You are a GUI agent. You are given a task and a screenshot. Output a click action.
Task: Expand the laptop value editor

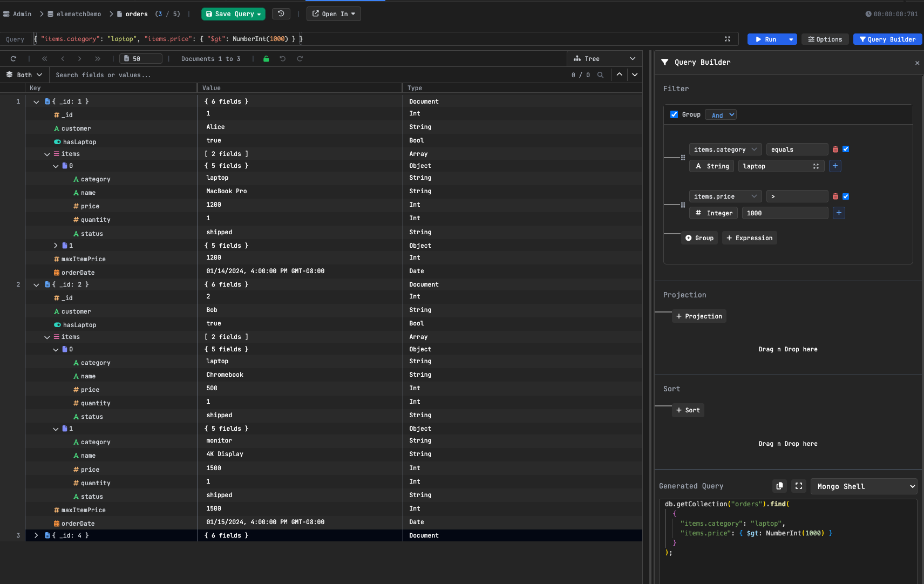click(816, 166)
